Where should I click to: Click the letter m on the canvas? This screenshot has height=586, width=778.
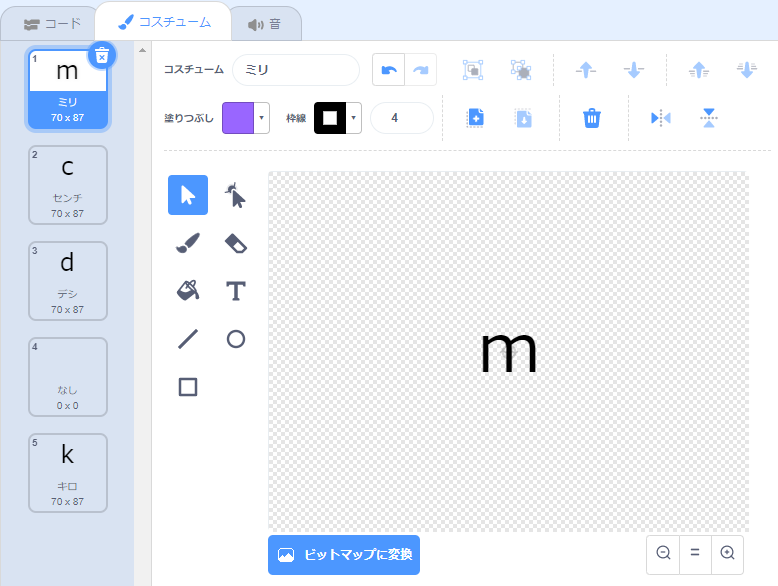coord(509,353)
